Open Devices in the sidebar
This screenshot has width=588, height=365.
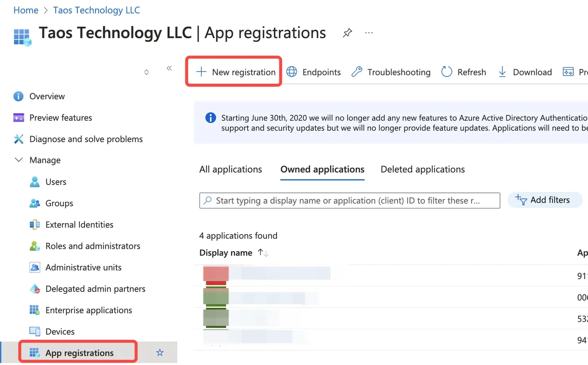(60, 332)
